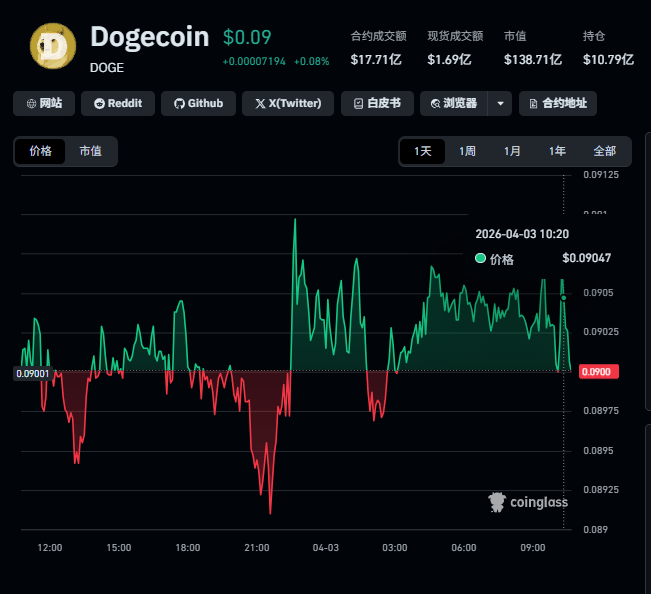Image resolution: width=651 pixels, height=594 pixels.
Task: Click the 0.09001 left axis price marker
Action: (x=31, y=373)
